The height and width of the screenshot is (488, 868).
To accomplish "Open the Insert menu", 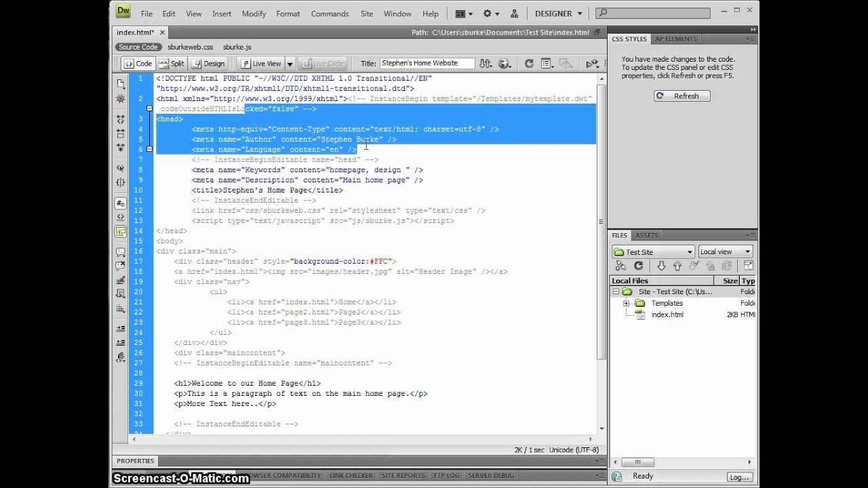I will [x=222, y=14].
